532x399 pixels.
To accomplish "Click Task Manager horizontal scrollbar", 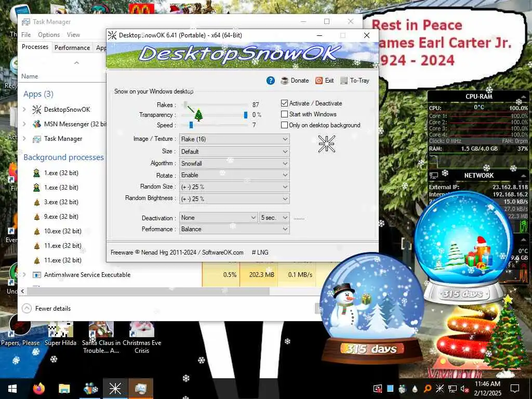I will coord(148,291).
